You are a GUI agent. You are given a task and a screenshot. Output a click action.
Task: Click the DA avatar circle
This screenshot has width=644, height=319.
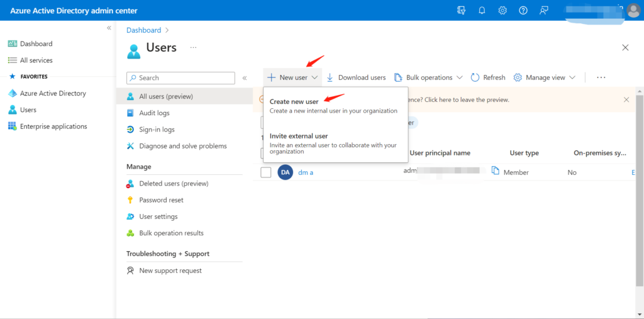tap(285, 172)
